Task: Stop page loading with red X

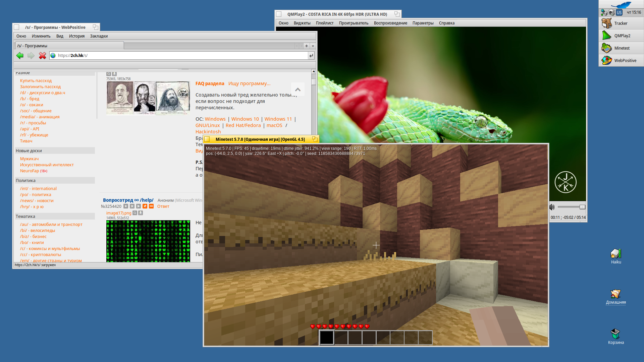Action: click(42, 56)
